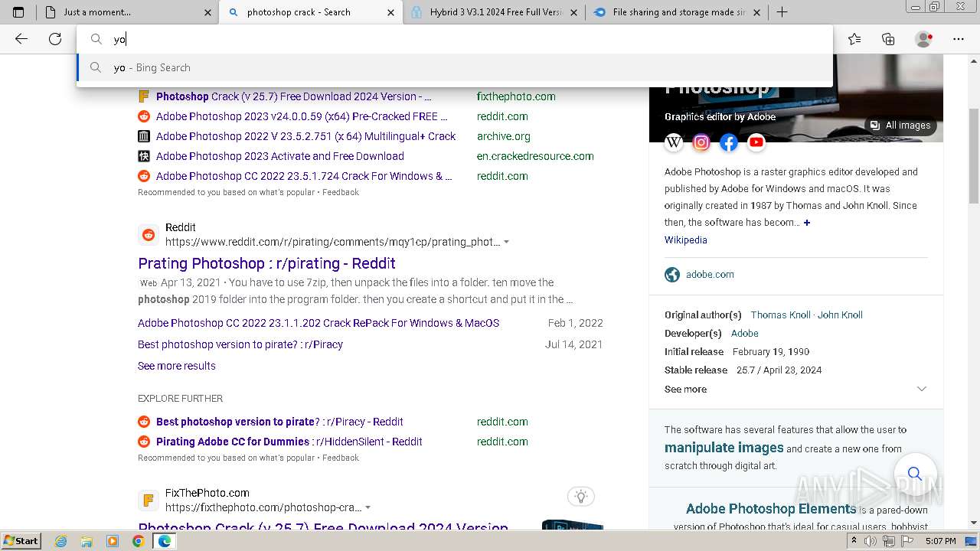Expand the Photoshop description plus sign
The width and height of the screenshot is (980, 551).
tap(807, 223)
